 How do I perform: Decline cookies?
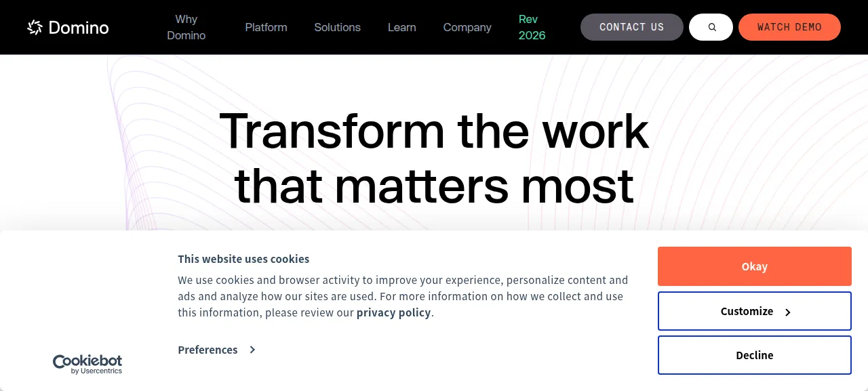point(755,355)
